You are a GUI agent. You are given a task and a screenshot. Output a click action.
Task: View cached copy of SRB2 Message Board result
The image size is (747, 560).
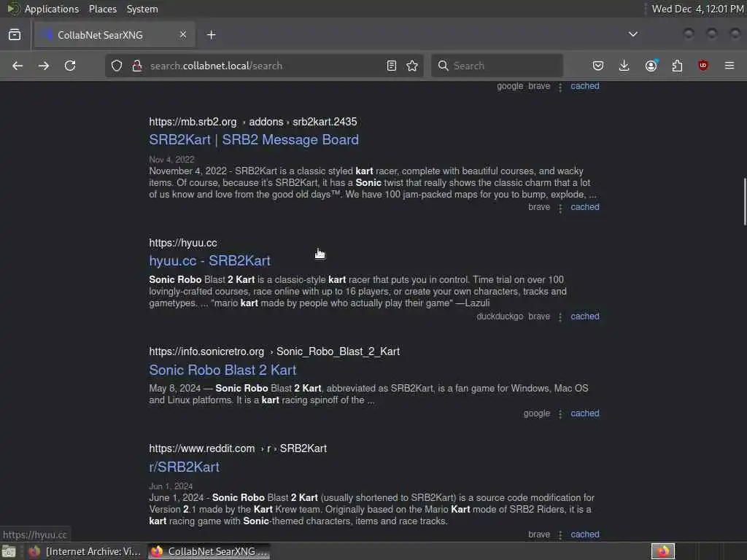[585, 207]
